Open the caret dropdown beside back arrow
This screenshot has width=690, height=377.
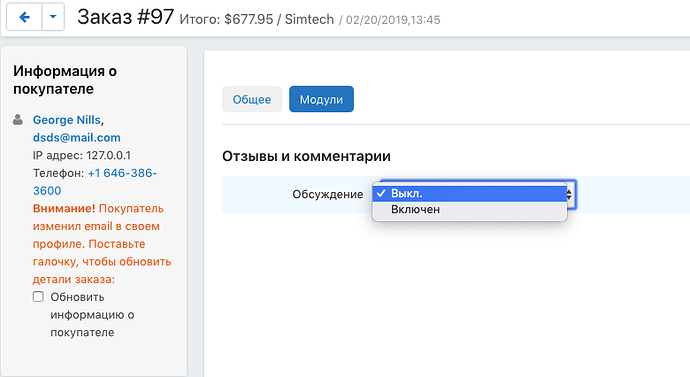click(x=53, y=17)
